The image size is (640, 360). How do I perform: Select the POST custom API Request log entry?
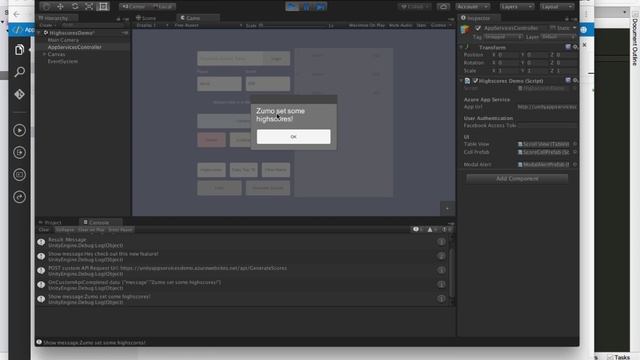point(243,271)
